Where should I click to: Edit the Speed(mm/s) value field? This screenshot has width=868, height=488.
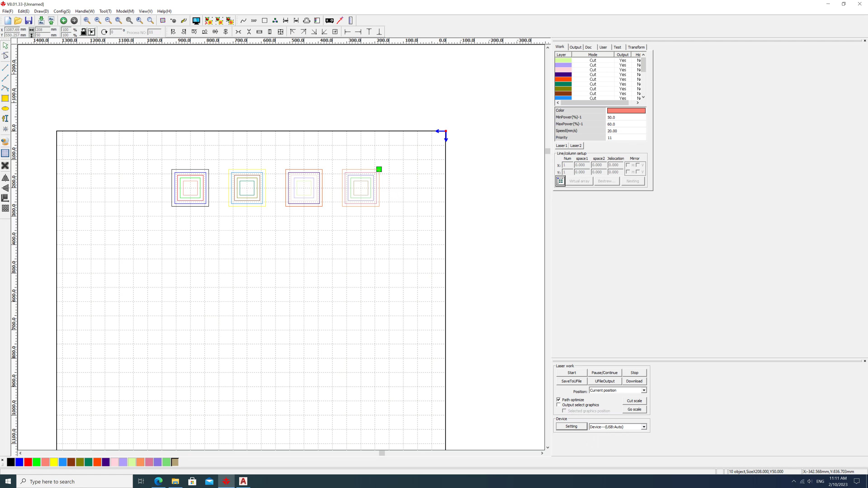(626, 131)
